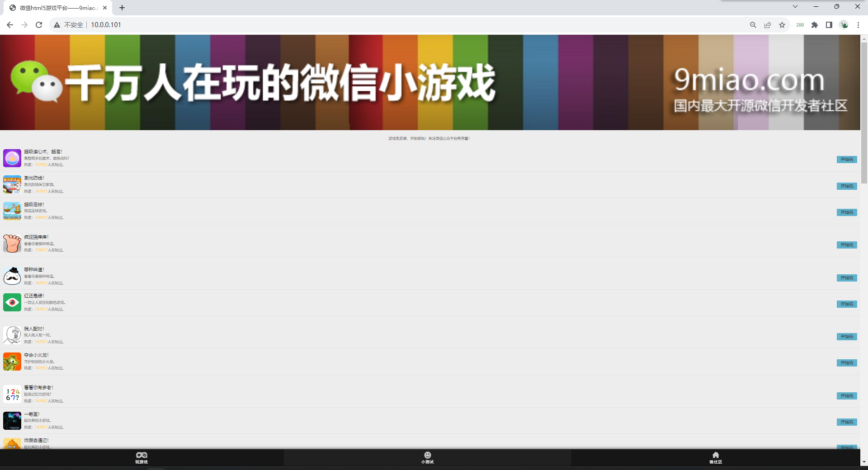The height and width of the screenshot is (470, 868).
Task: Click the title 炸屎奇遇记！
Action: pos(36,441)
